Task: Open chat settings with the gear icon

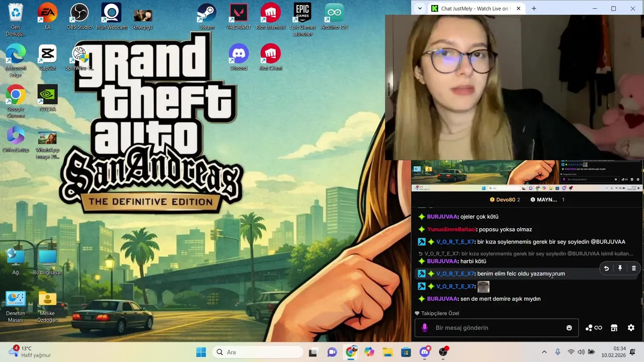Action: pyautogui.click(x=631, y=328)
